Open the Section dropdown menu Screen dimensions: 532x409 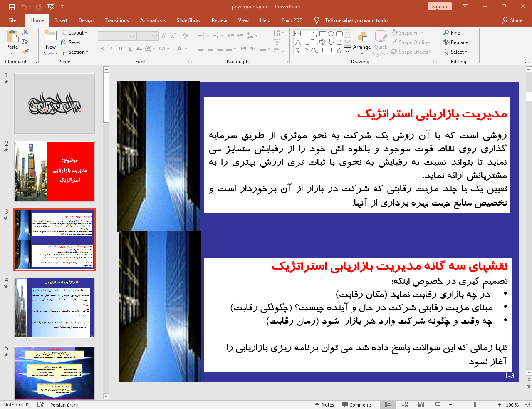tap(75, 52)
